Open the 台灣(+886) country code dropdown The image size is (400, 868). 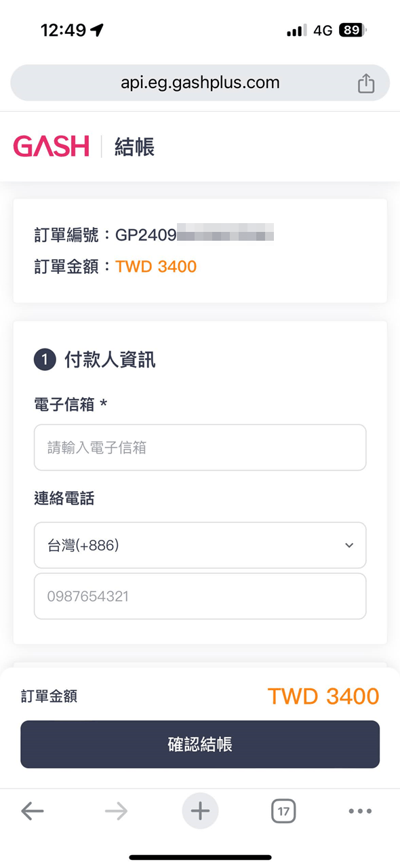pyautogui.click(x=200, y=545)
